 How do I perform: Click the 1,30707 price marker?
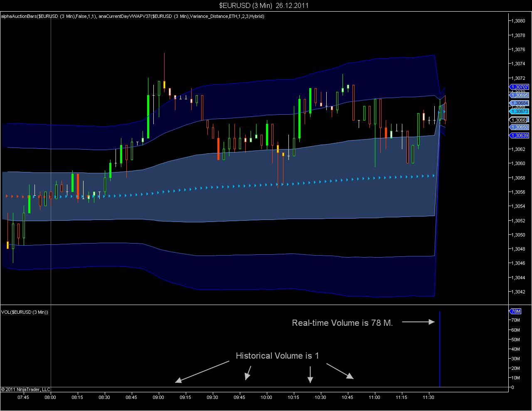tap(519, 87)
